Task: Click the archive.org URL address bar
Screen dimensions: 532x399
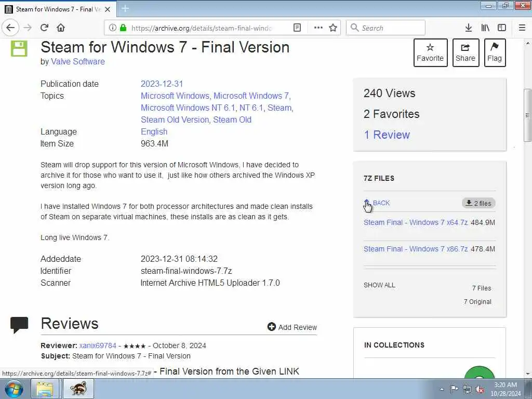Action: 202,28
